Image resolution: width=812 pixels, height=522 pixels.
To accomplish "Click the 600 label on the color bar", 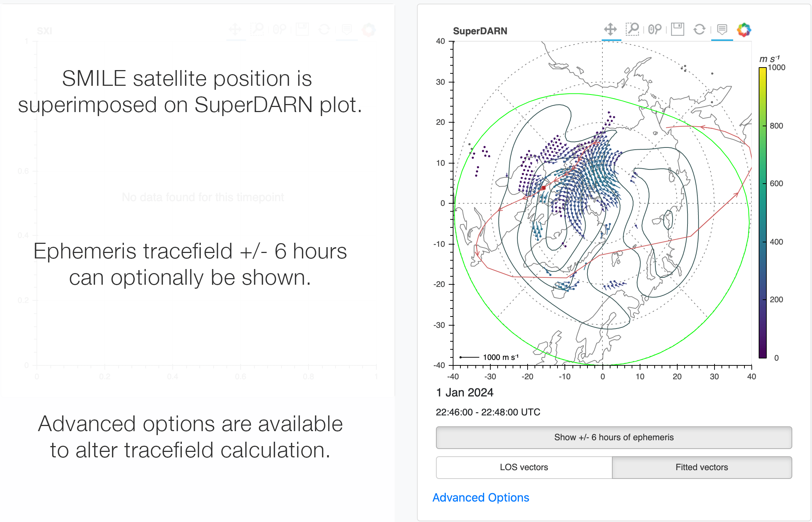I will [777, 184].
